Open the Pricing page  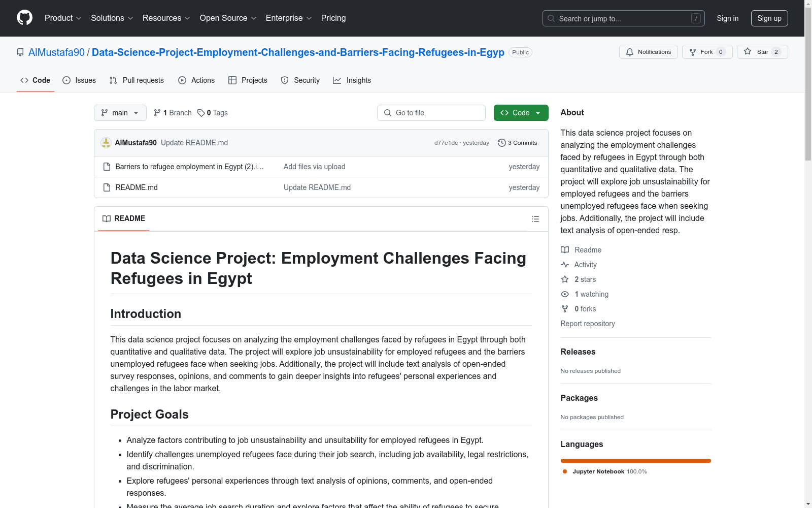tap(333, 18)
